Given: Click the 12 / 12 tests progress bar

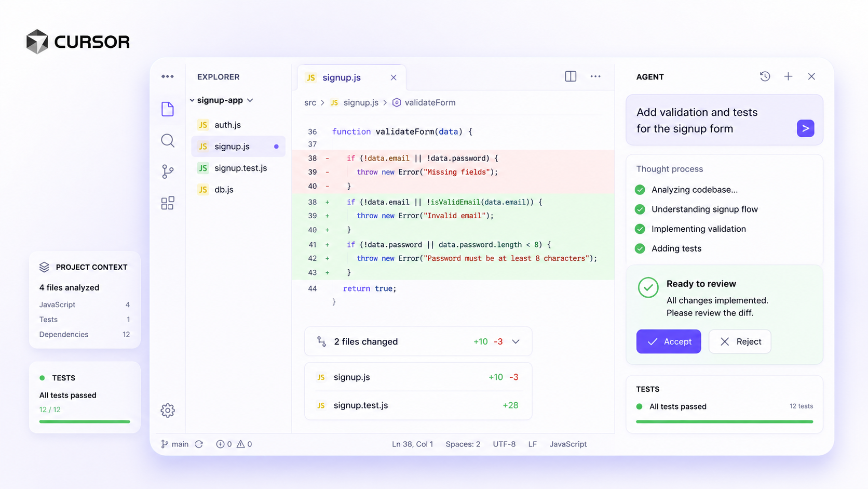Looking at the screenshot, I should point(85,422).
